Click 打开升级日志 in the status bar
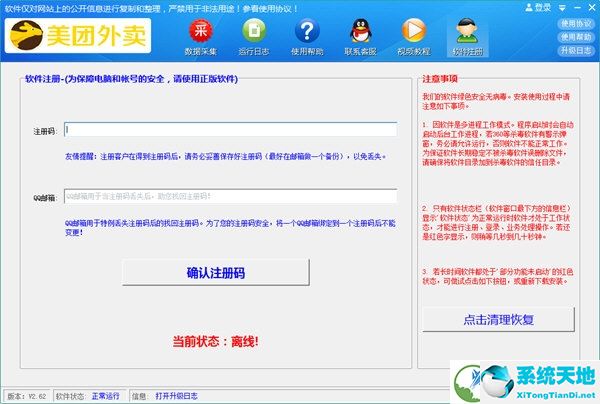 (x=176, y=396)
